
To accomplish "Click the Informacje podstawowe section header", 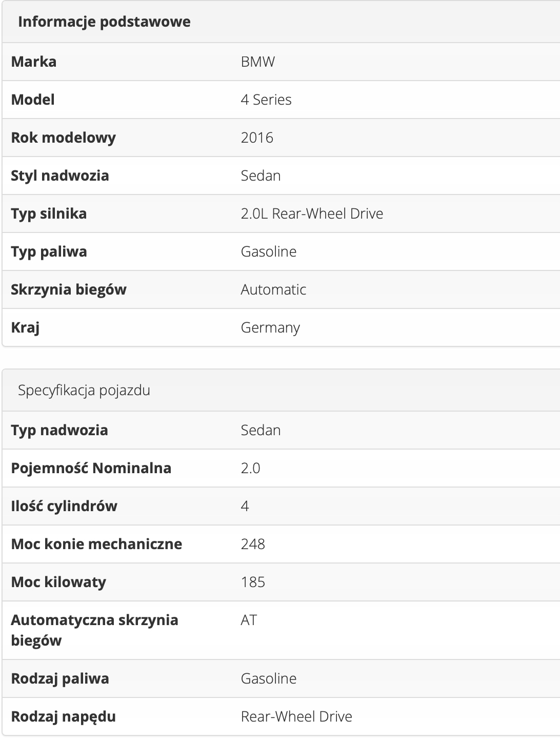I will [104, 22].
